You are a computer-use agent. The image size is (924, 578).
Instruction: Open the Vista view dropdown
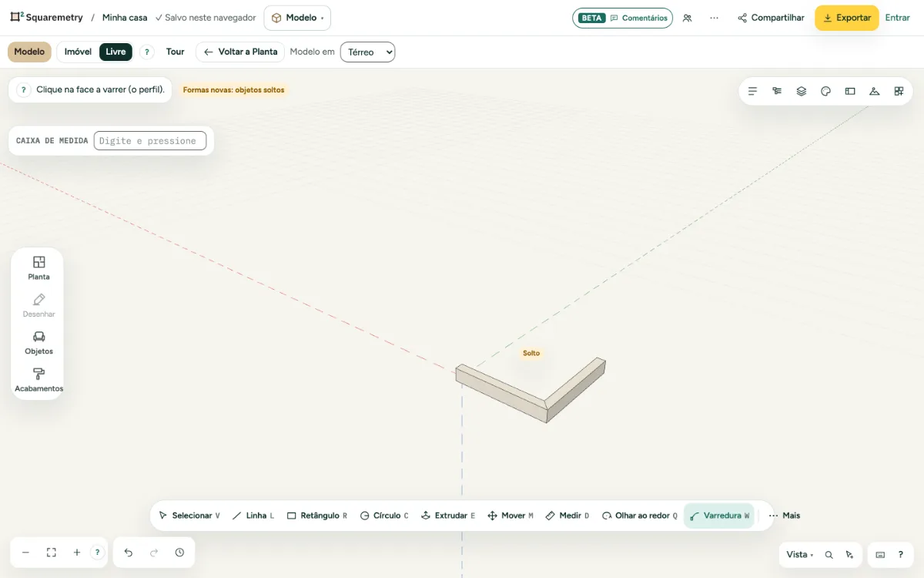click(x=800, y=555)
